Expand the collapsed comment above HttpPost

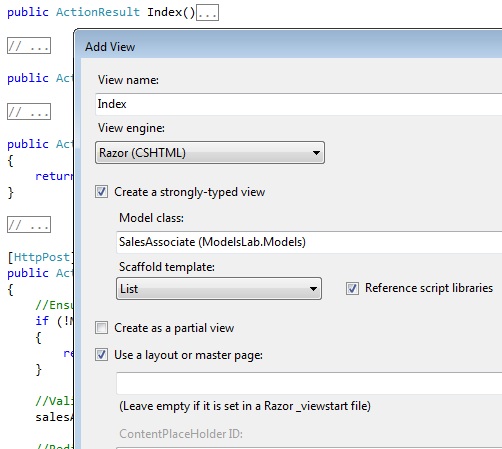click(x=29, y=224)
